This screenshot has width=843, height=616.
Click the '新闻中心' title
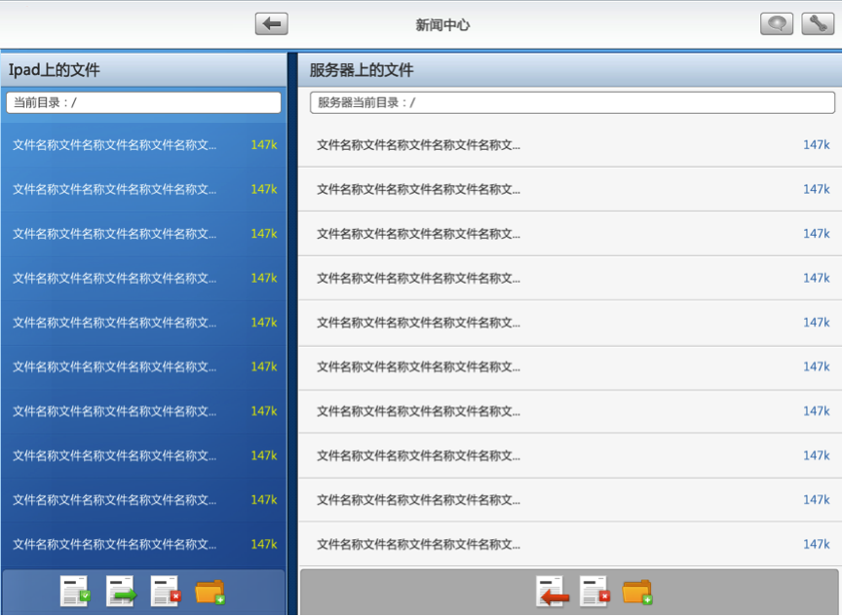pyautogui.click(x=442, y=24)
